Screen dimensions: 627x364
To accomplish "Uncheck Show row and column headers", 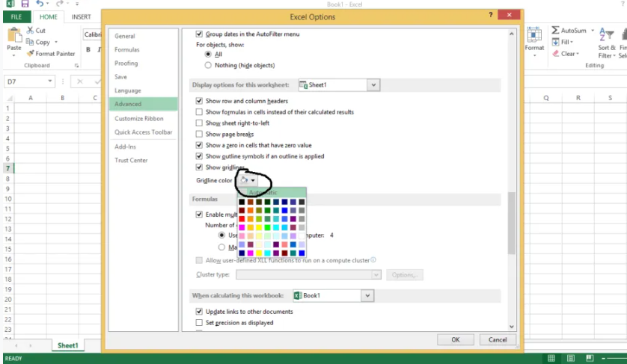I will pos(199,101).
